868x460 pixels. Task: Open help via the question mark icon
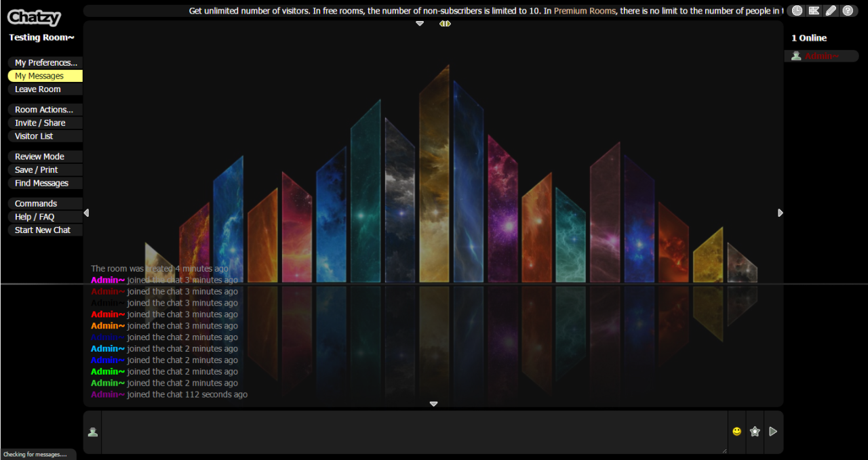tap(848, 11)
